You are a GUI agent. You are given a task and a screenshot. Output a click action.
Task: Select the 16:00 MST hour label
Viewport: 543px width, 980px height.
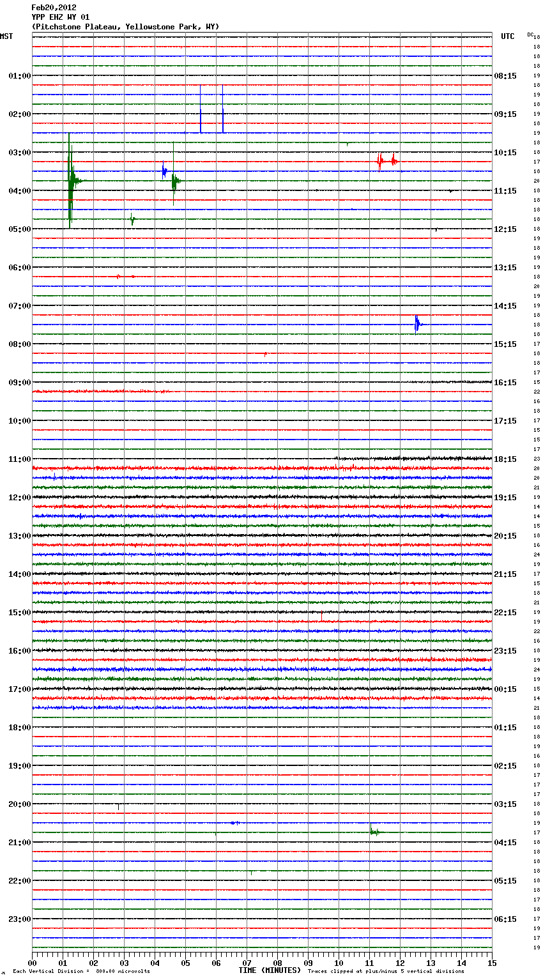tap(20, 651)
